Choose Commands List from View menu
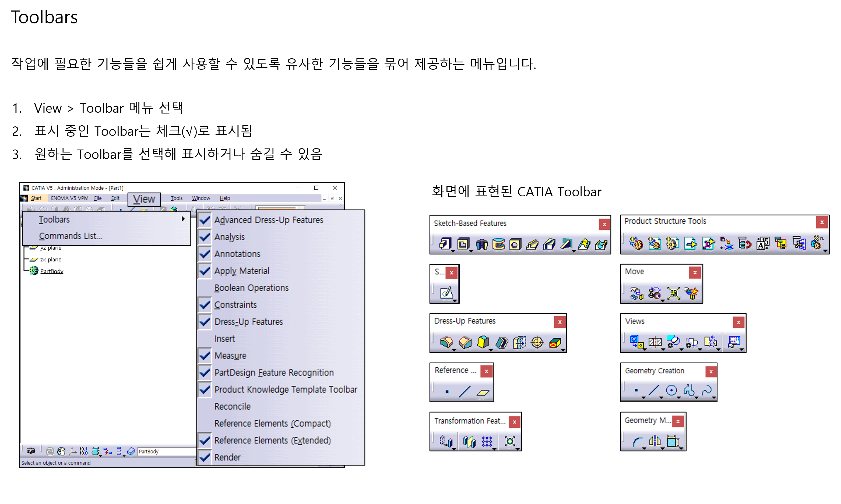 [x=70, y=236]
